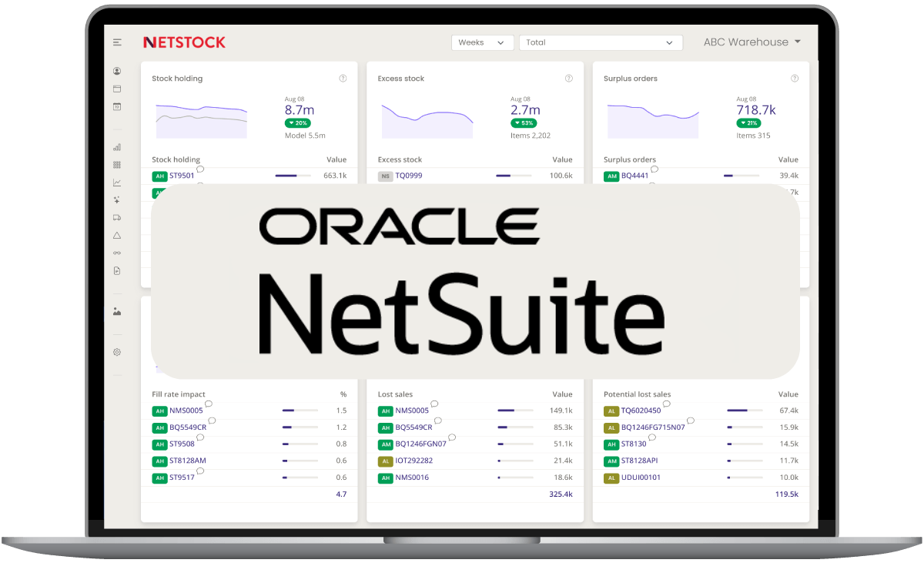This screenshot has height=563, width=924.
Task: Click the Excess stock trend chart
Action: (x=427, y=120)
